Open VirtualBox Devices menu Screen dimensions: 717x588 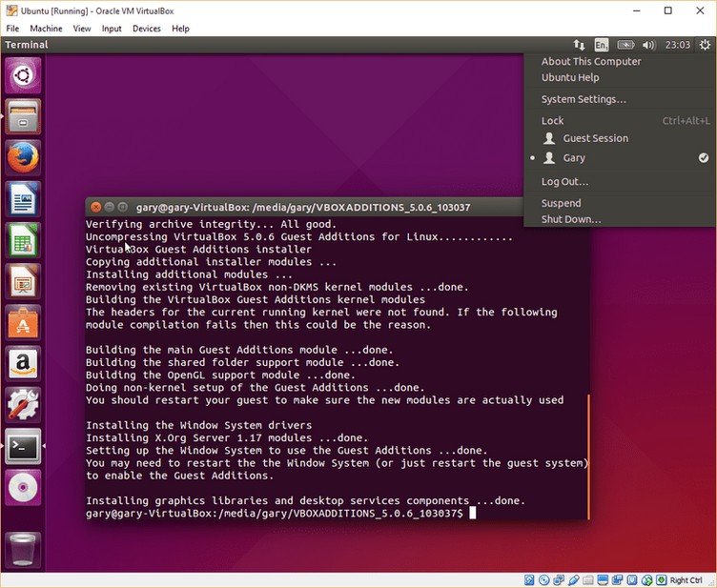tap(146, 29)
